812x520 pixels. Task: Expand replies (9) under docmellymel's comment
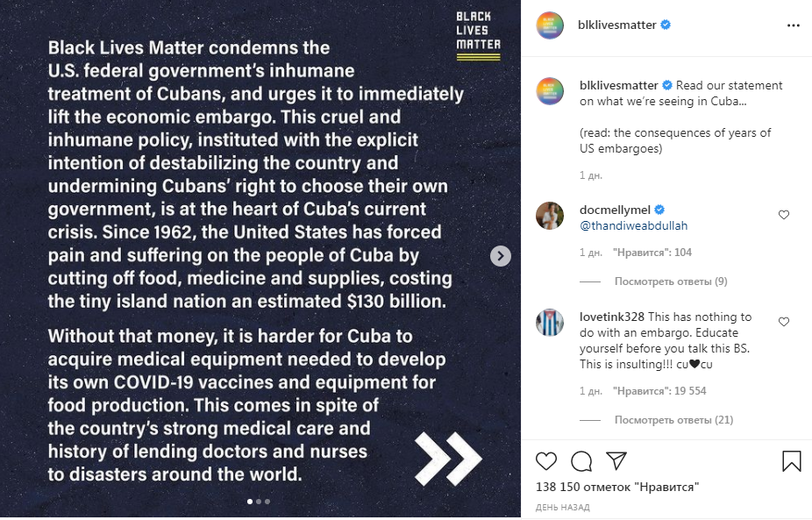[671, 281]
